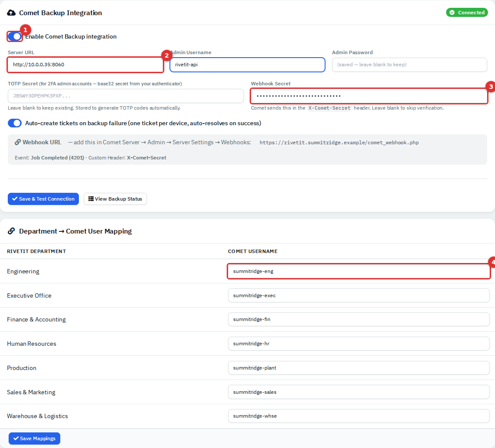
Task: Click the link icon next to Webhook URL
Action: [x=18, y=142]
